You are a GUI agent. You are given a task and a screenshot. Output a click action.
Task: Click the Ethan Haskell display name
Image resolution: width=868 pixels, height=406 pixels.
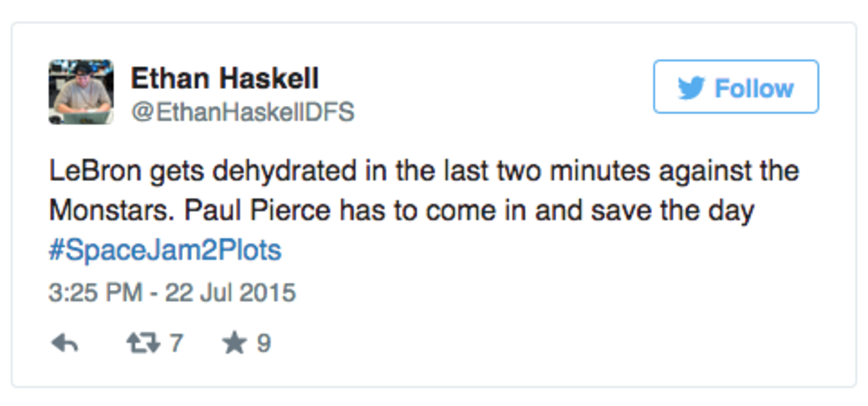pos(225,77)
